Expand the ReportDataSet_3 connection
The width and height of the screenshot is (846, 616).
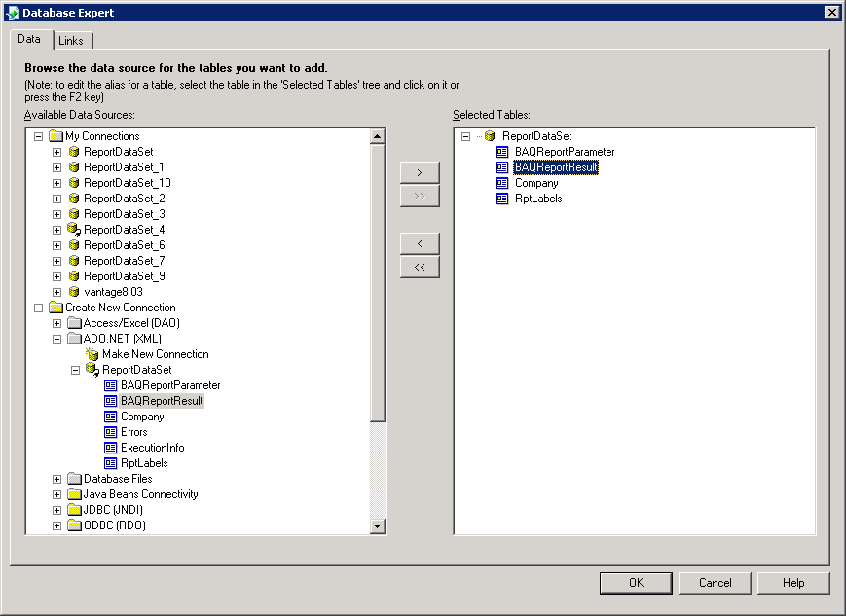(56, 214)
